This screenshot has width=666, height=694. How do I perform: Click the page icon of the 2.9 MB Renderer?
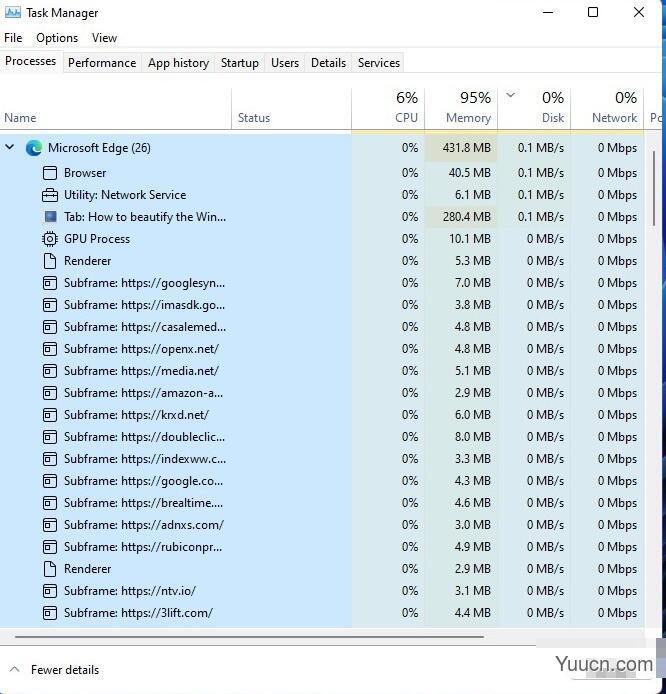(x=50, y=569)
